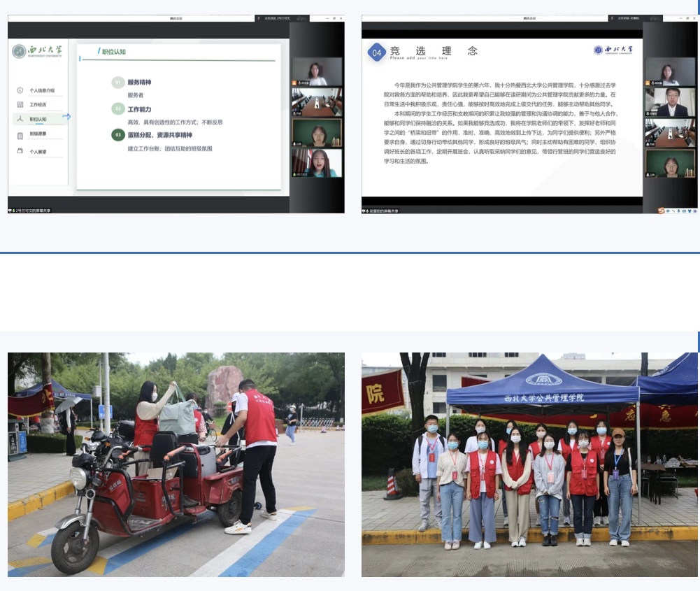Click the Sogou input icon in right screenshot
This screenshot has height=591, width=700.
pos(660,210)
